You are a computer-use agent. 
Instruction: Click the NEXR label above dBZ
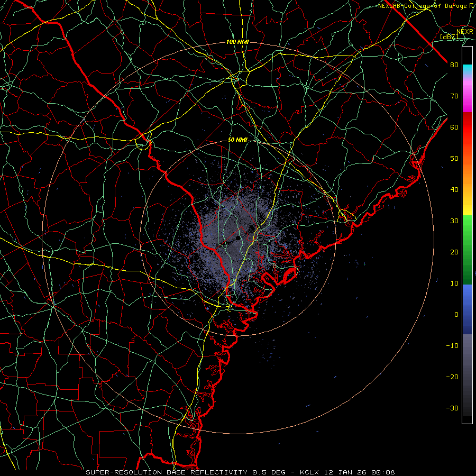tap(465, 32)
